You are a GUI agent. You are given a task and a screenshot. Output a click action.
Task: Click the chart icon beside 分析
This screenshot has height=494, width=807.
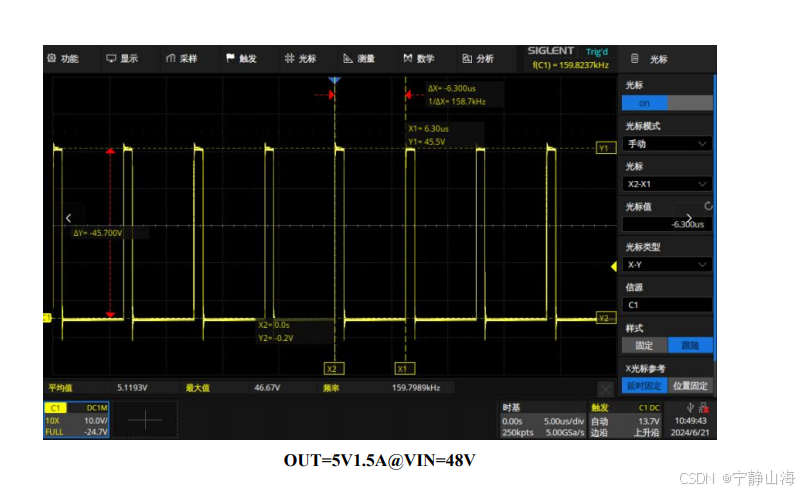pos(467,59)
